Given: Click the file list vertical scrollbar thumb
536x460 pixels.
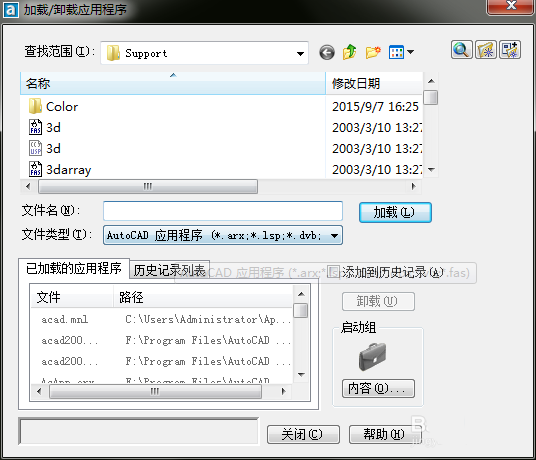Looking at the screenshot, I should 431,97.
